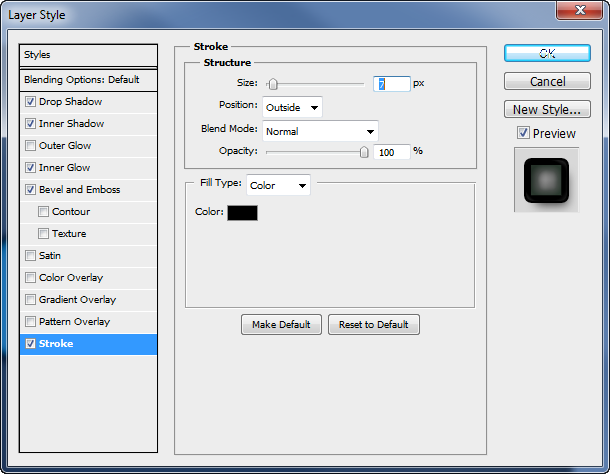The width and height of the screenshot is (610, 474).
Task: Open the Bevel and Emboss settings label
Action: click(x=80, y=190)
